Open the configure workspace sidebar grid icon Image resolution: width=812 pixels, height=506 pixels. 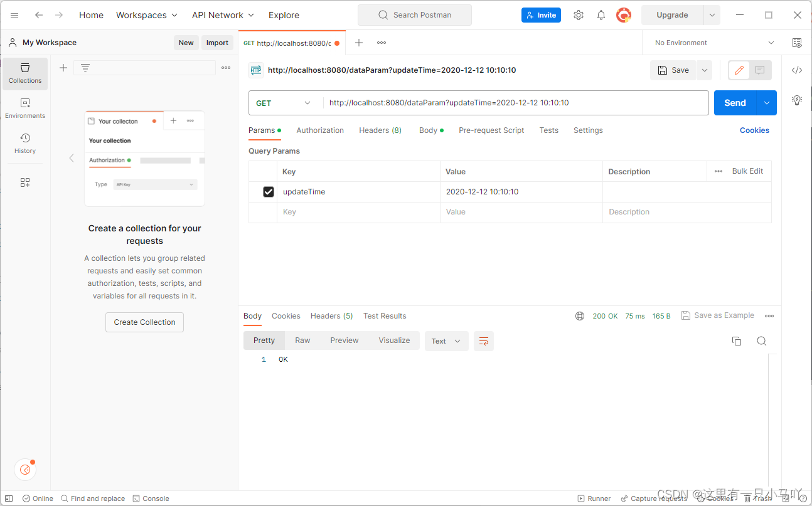point(25,182)
